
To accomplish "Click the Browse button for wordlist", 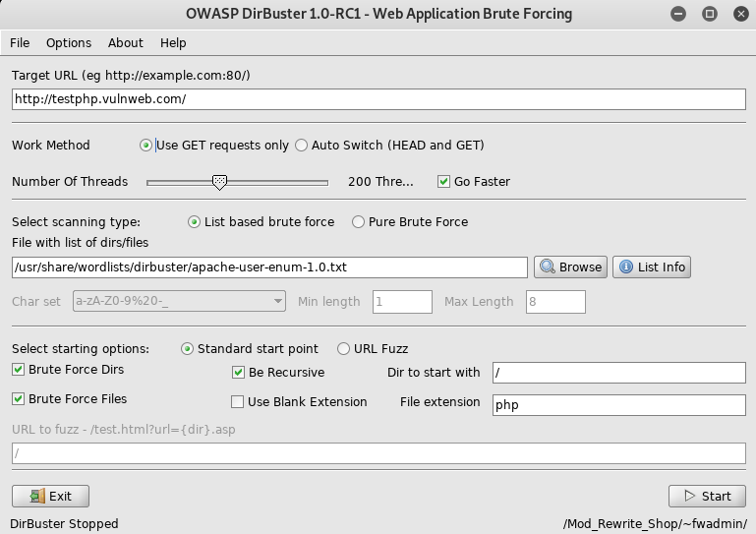I will pyautogui.click(x=570, y=267).
